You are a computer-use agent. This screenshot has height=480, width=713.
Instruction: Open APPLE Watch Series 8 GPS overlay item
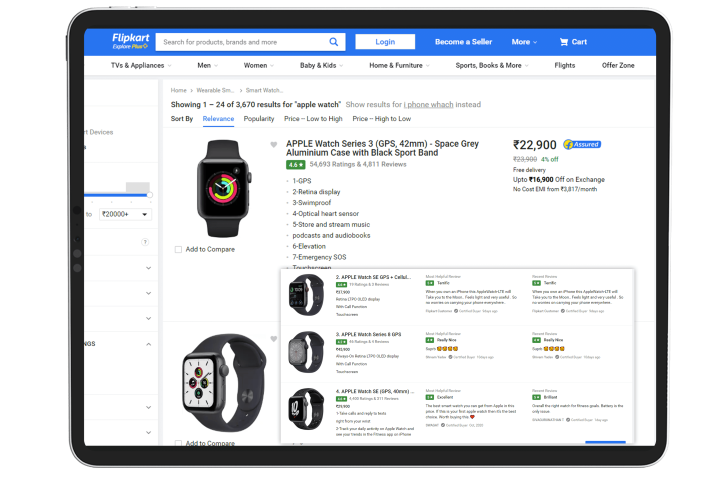(368, 334)
